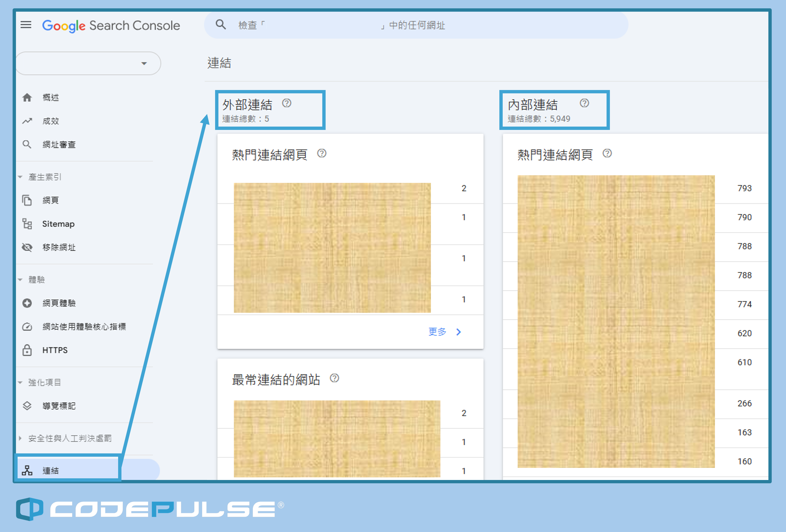Image resolution: width=786 pixels, height=532 pixels.
Task: Click the external links count 2 row
Action: point(350,188)
